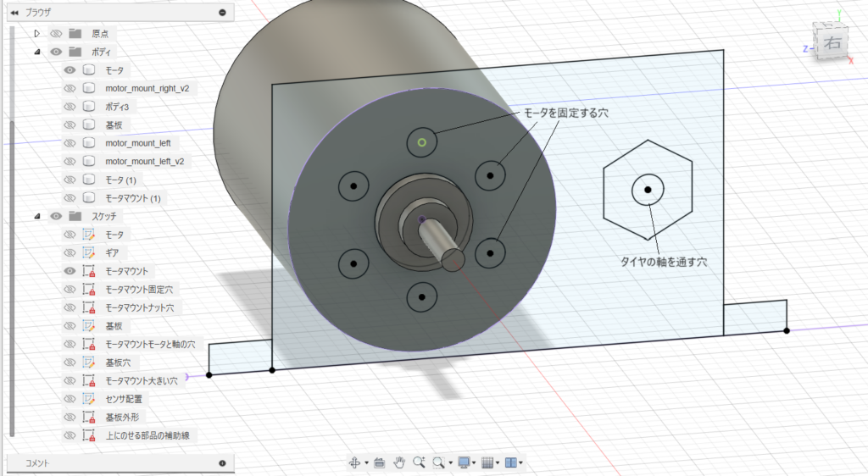Toggle visibility of the ボディ folder
This screenshot has height=476, width=868.
pos(56,52)
